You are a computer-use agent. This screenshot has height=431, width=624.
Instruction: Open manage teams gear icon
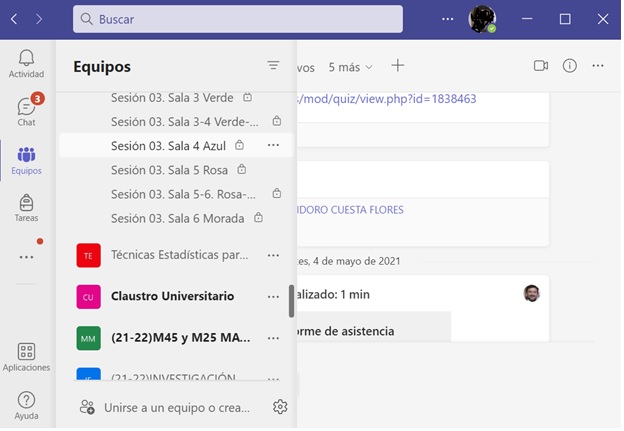point(280,407)
